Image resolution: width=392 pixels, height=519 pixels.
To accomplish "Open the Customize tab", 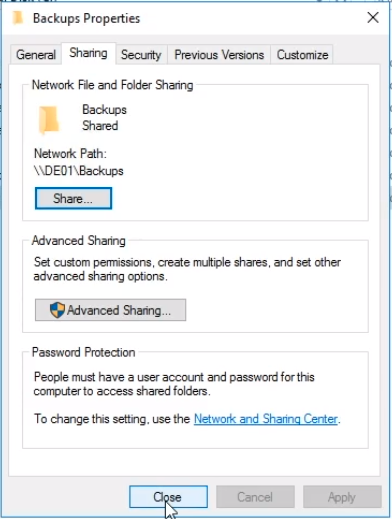I will point(302,55).
